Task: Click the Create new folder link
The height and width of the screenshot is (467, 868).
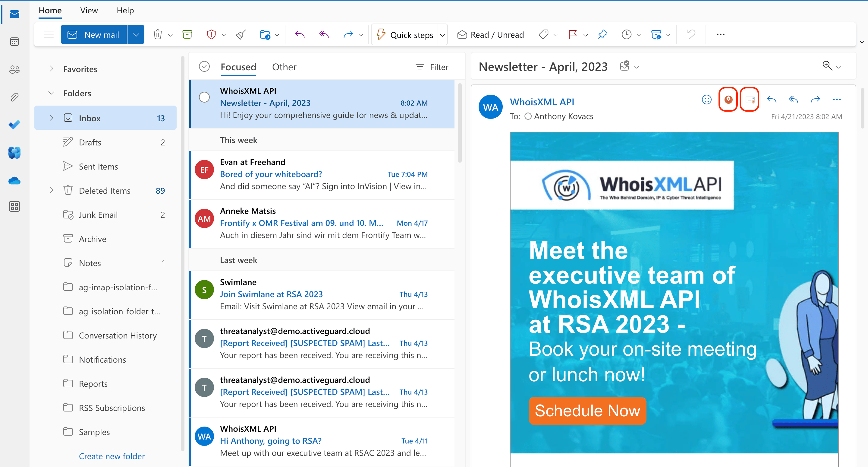Action: (x=112, y=456)
